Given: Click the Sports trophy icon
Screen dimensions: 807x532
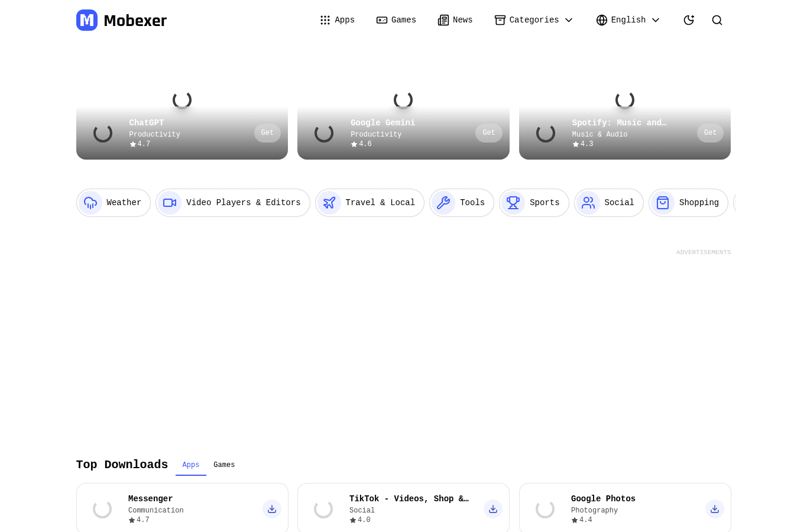Looking at the screenshot, I should click(x=513, y=203).
